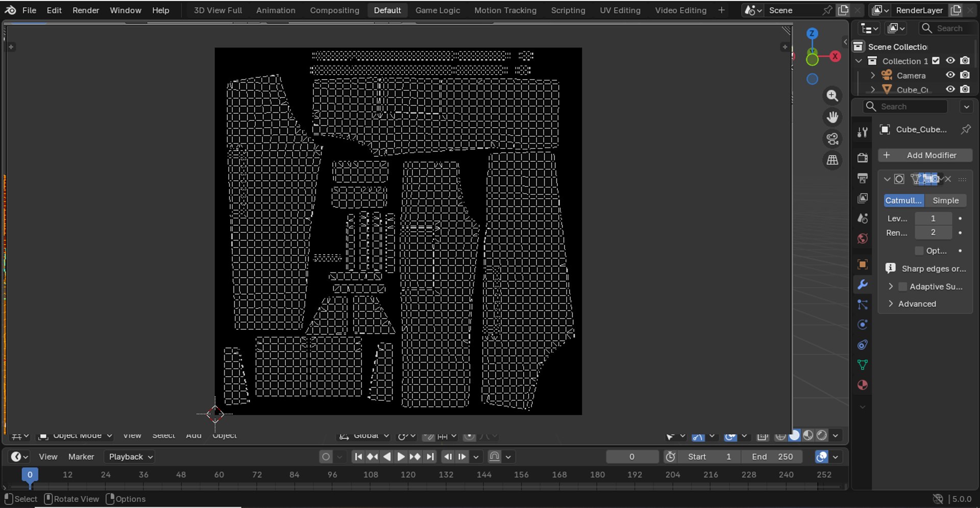Open the Render menu
Screen dimensions: 980x508
tap(86, 10)
